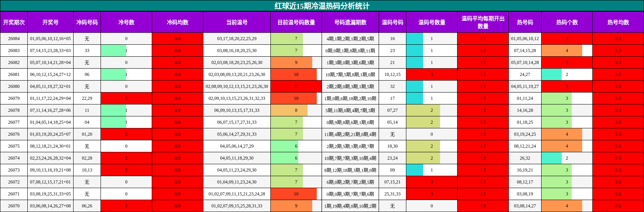
Task: Click omission cell 4期,1期,2期,1期,2期,5期
Action: [x=350, y=39]
